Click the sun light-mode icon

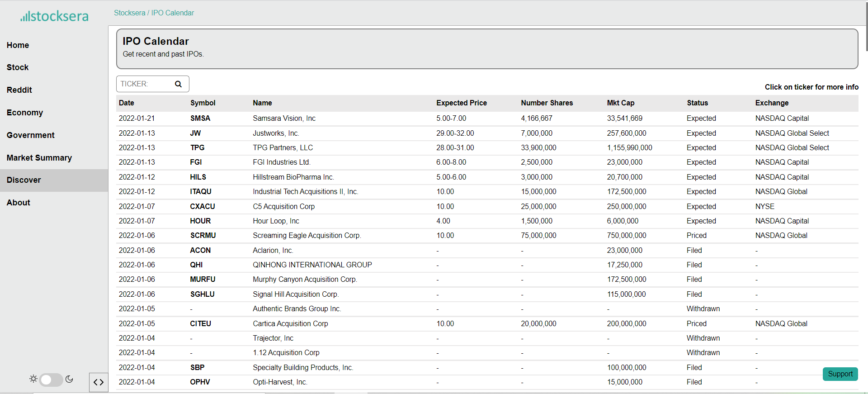coord(33,379)
